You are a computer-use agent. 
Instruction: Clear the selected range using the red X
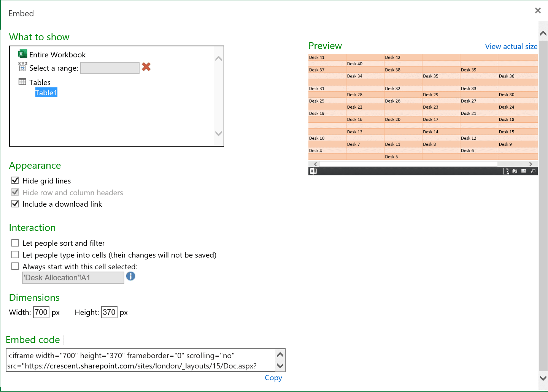coord(146,67)
